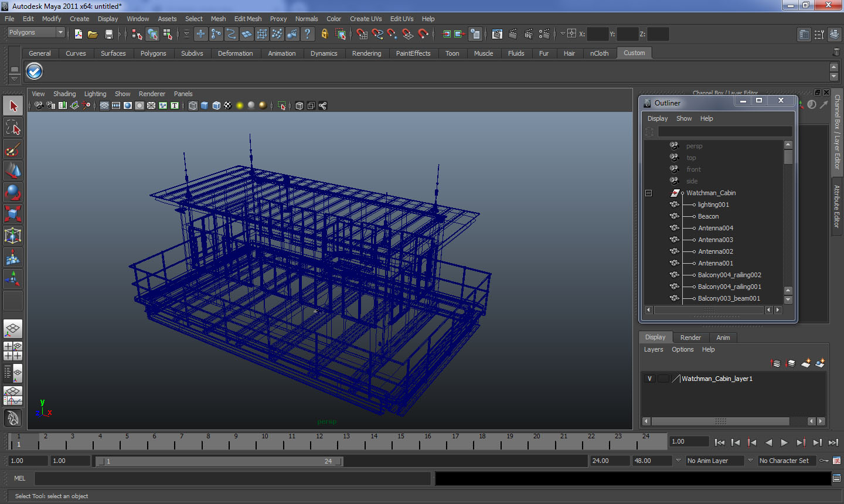Activate the Lasso select tool

pyautogui.click(x=13, y=128)
